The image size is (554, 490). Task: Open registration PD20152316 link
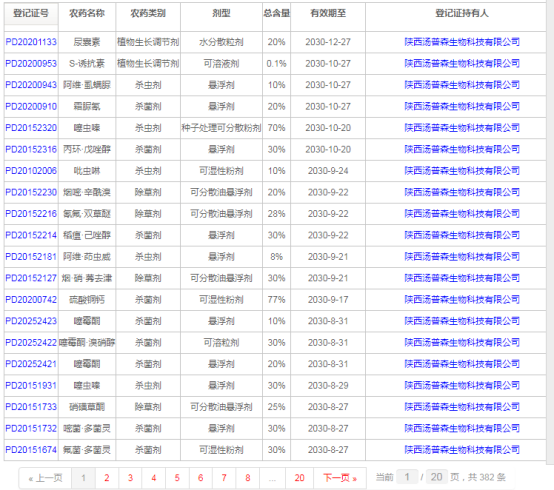(x=31, y=149)
